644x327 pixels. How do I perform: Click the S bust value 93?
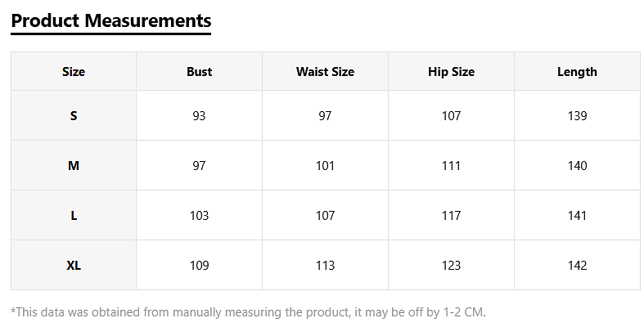click(x=199, y=116)
